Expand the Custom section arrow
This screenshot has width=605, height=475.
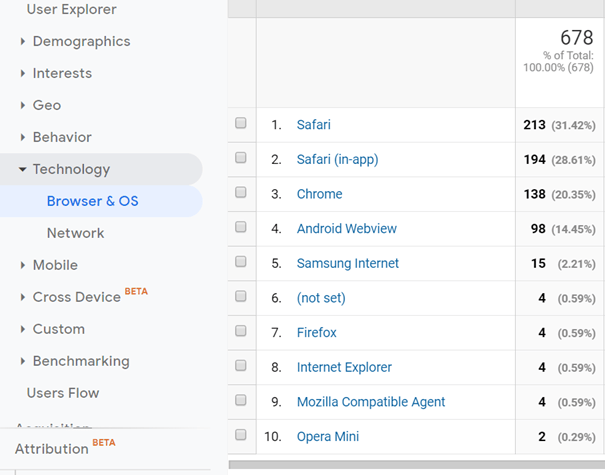point(23,329)
